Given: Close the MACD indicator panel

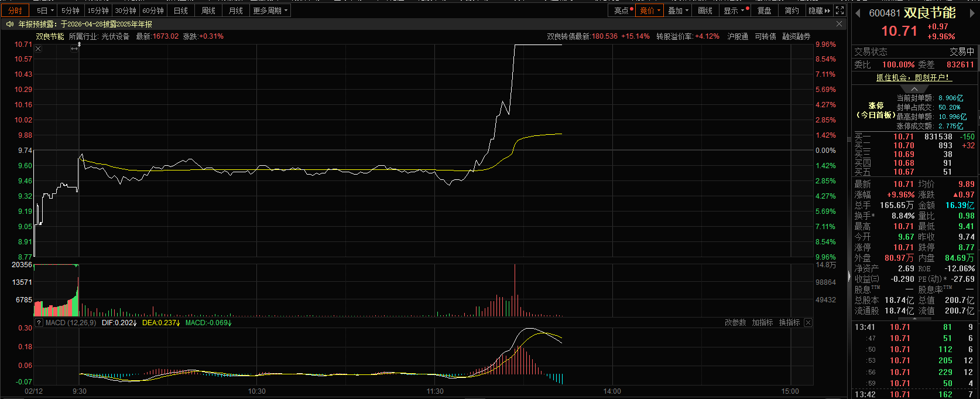Looking at the screenshot, I should (x=808, y=323).
